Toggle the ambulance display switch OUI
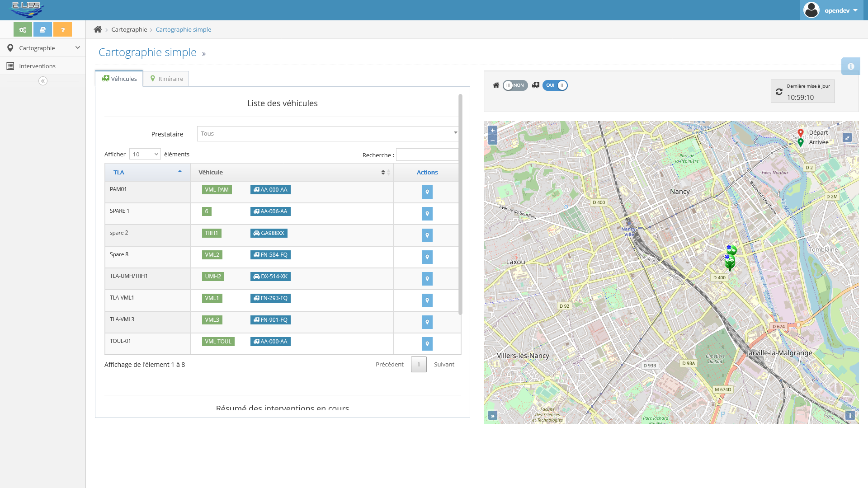This screenshot has height=488, width=868. point(555,85)
